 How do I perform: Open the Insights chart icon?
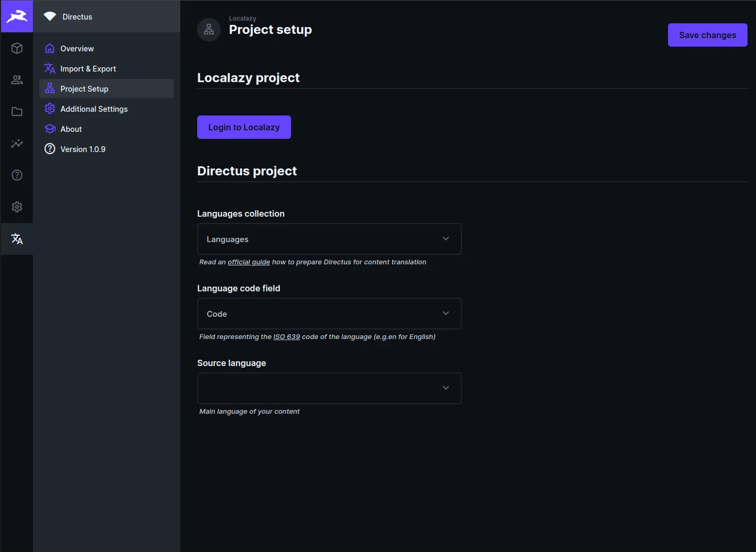(x=17, y=144)
